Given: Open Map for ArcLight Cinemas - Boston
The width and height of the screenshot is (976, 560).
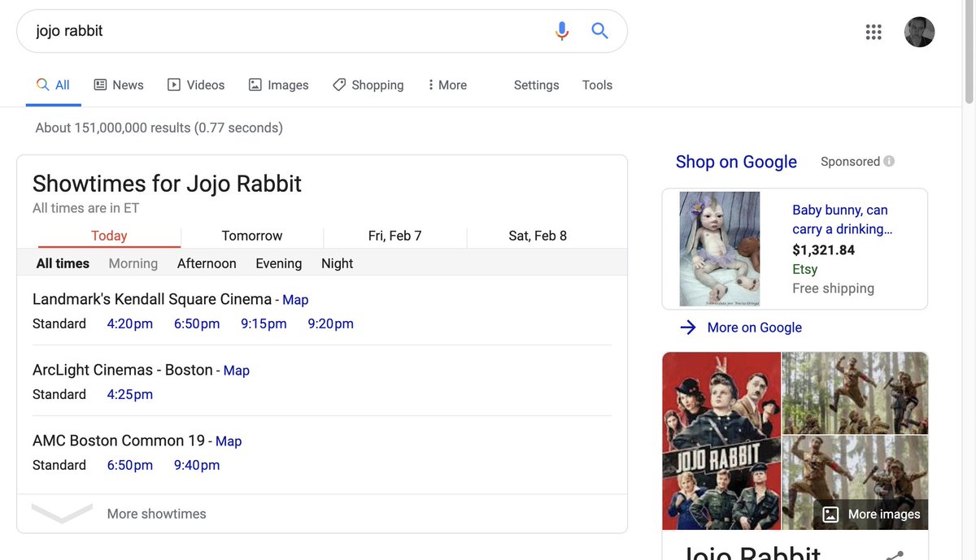Looking at the screenshot, I should pos(237,371).
